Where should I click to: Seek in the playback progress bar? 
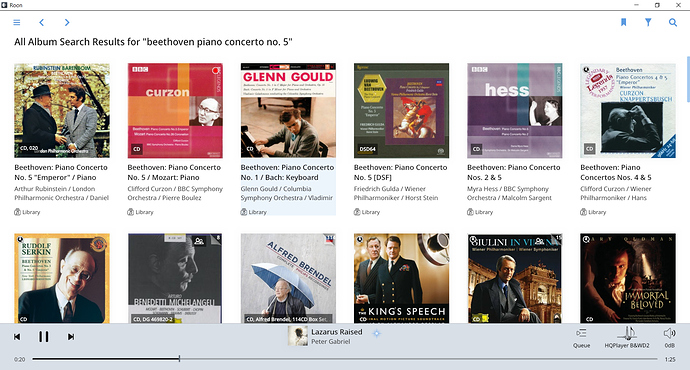coord(345,359)
